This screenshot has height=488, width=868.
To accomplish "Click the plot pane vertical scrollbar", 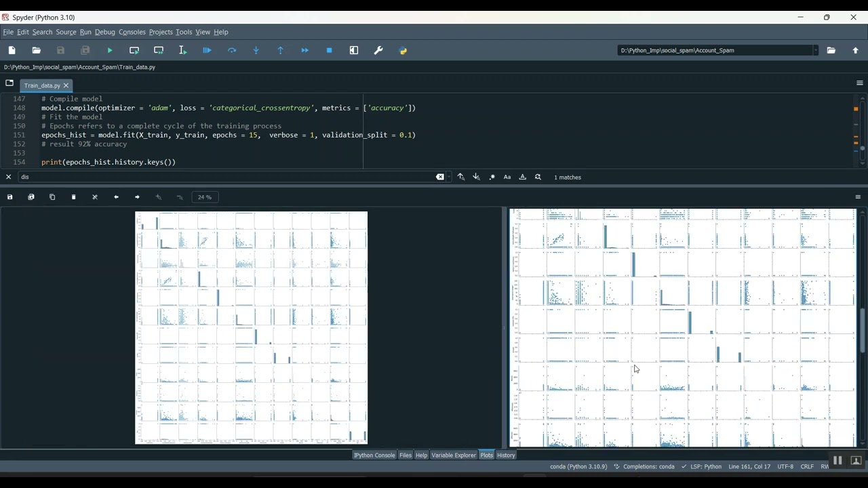I will tap(862, 329).
